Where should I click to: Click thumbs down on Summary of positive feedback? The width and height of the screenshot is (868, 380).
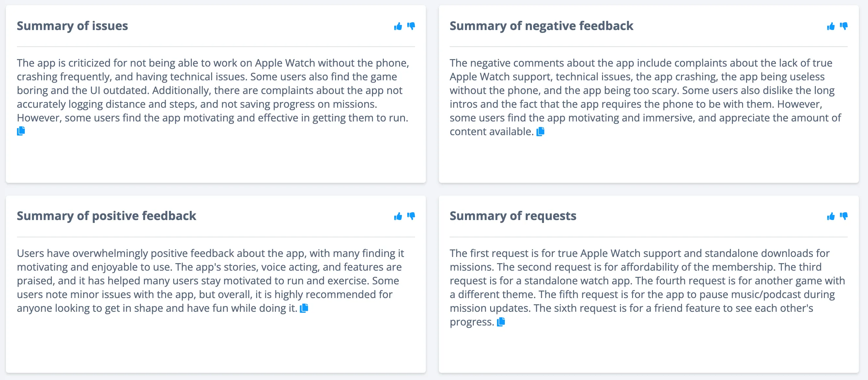pos(412,216)
